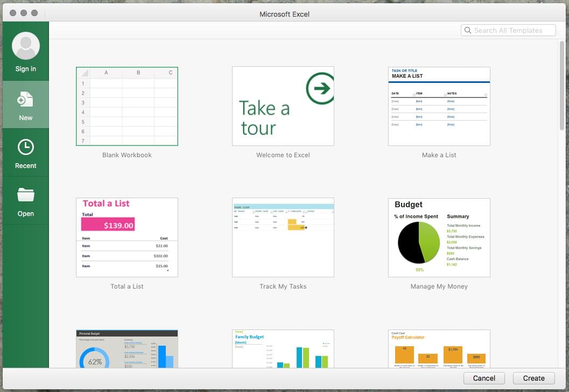This screenshot has height=392, width=569.
Task: Click Sign in label in sidebar
Action: click(x=26, y=68)
